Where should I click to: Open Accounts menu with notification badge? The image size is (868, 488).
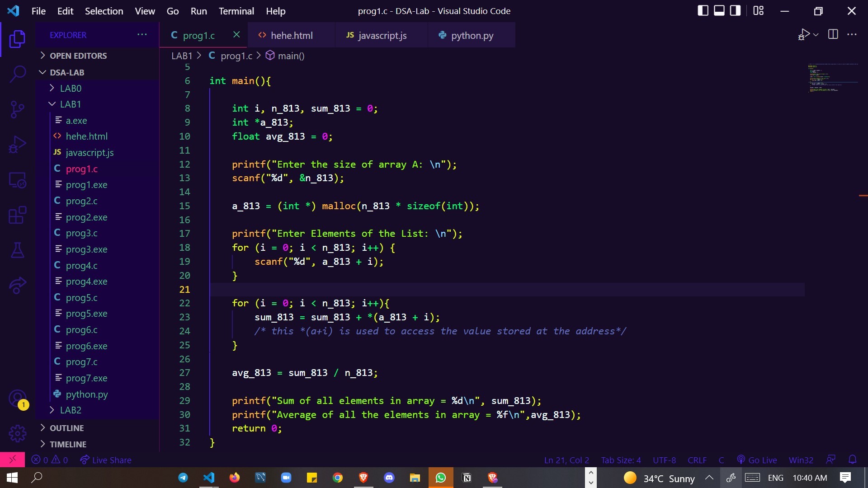tap(17, 399)
